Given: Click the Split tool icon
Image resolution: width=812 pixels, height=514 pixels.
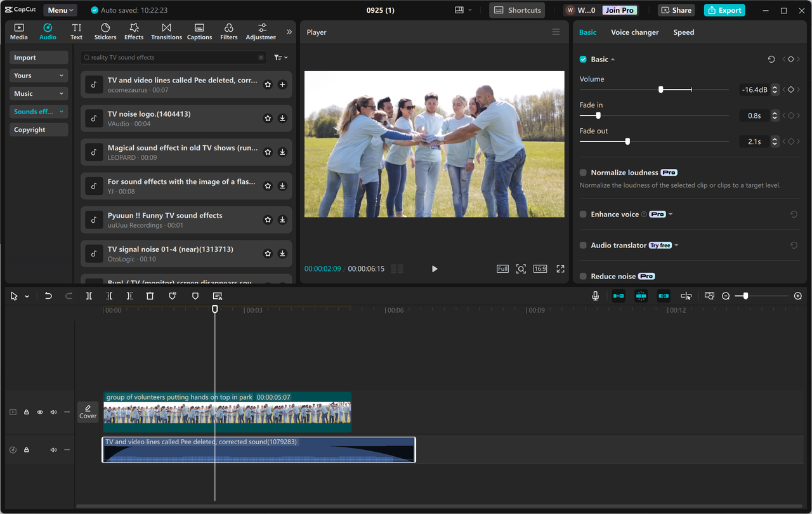Looking at the screenshot, I should coord(89,295).
